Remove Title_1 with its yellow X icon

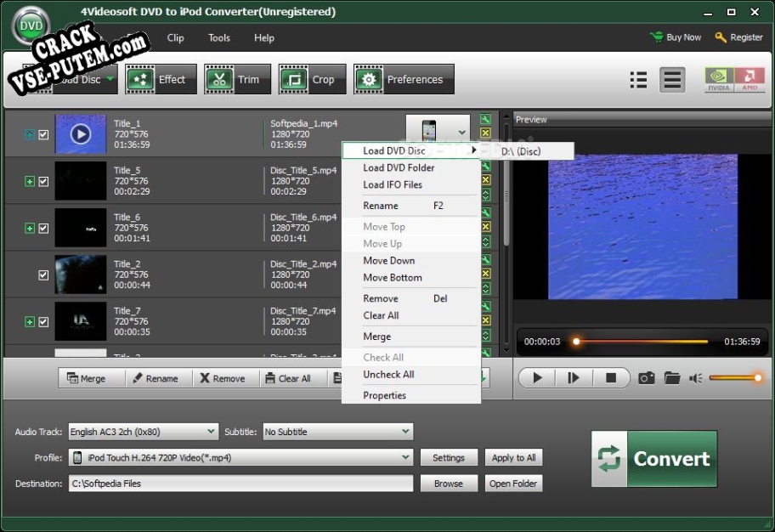(485, 133)
